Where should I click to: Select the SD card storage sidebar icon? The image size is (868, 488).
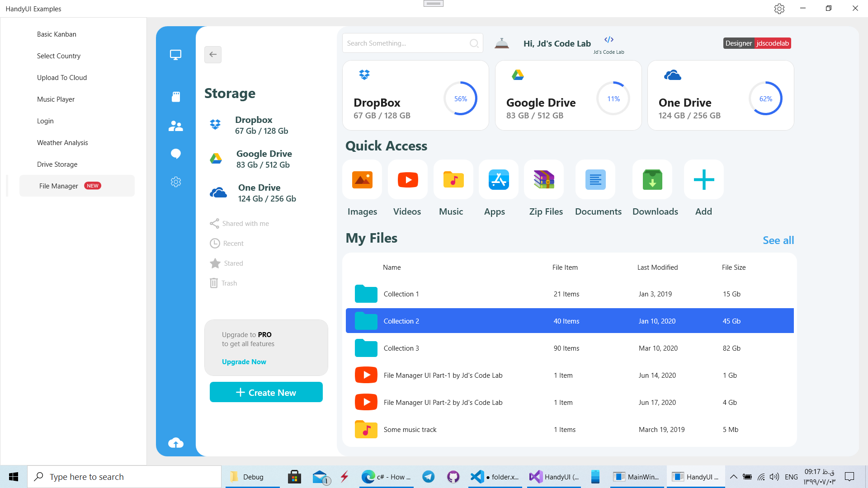[x=176, y=97]
